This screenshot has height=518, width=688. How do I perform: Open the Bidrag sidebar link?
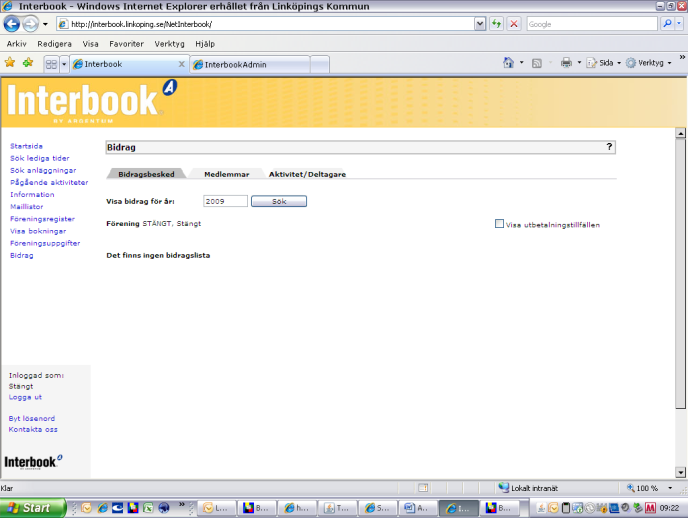tap(22, 255)
